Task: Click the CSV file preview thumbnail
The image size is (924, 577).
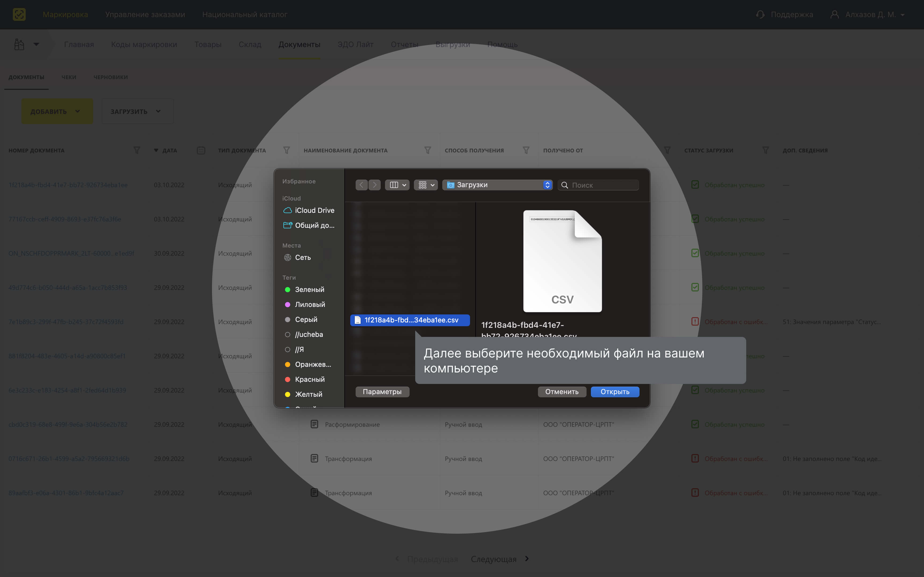Action: pyautogui.click(x=562, y=261)
